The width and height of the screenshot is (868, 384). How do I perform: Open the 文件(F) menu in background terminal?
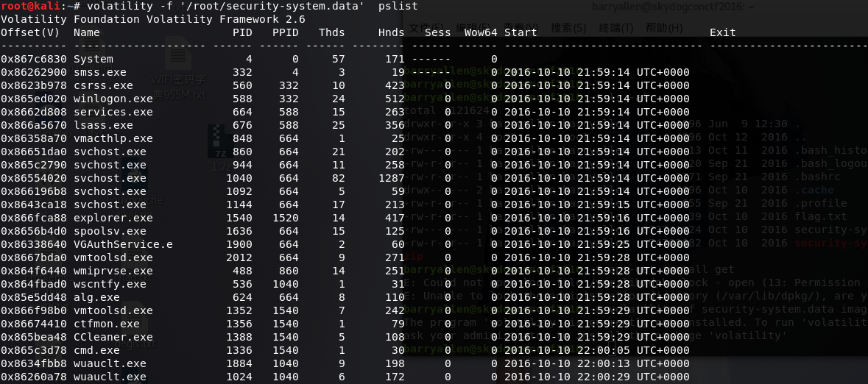427,28
